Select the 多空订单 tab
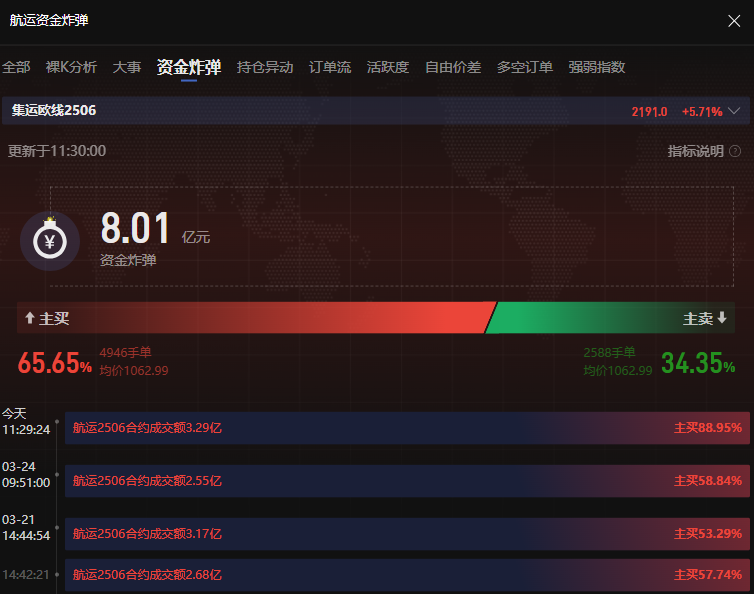The width and height of the screenshot is (754, 594). point(525,67)
